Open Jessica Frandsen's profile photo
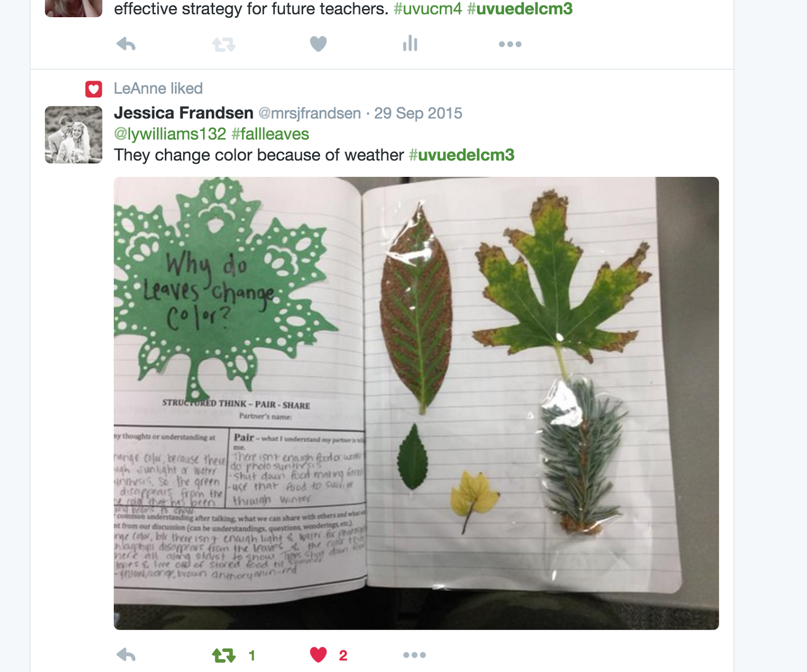Image resolution: width=807 pixels, height=672 pixels. [x=74, y=135]
